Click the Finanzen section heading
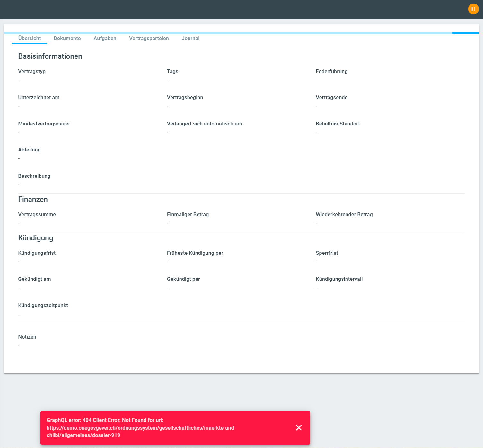483x448 pixels. [x=33, y=199]
